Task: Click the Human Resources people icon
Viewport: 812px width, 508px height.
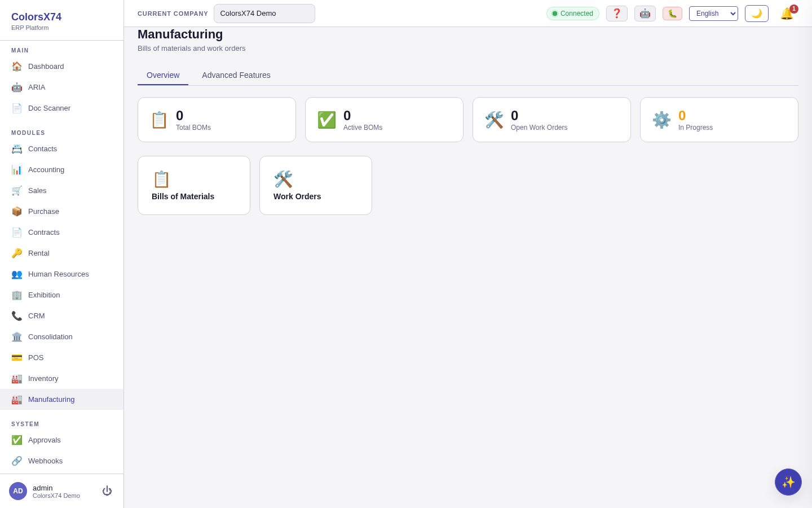Action: pos(17,274)
